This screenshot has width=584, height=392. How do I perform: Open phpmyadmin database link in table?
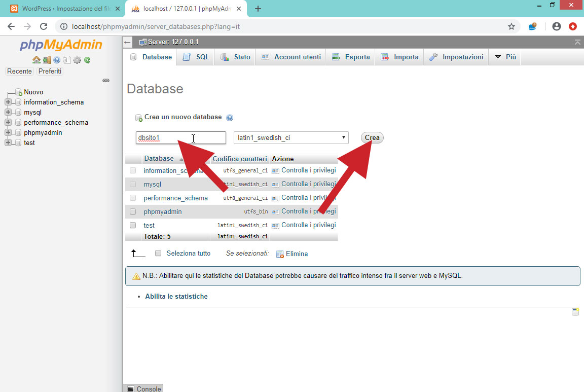pos(163,211)
